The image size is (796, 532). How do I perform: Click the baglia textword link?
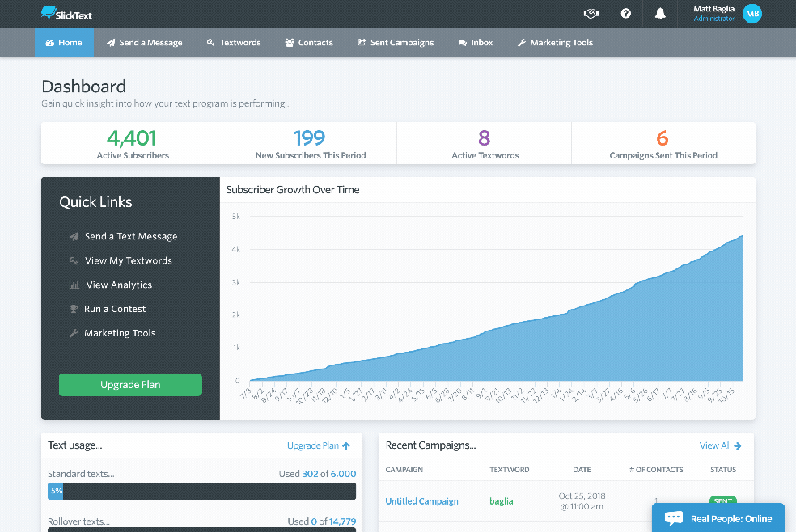(501, 501)
